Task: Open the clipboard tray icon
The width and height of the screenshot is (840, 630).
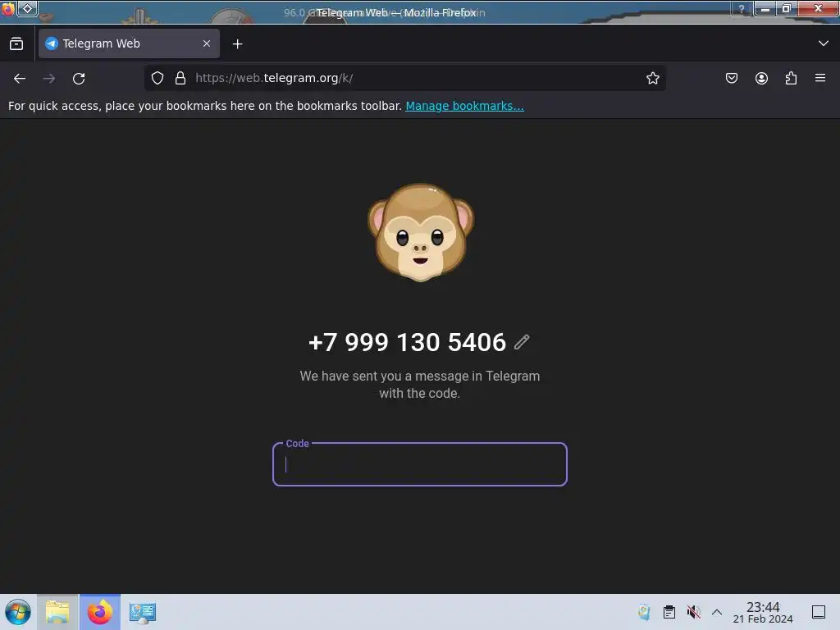Action: coord(669,612)
